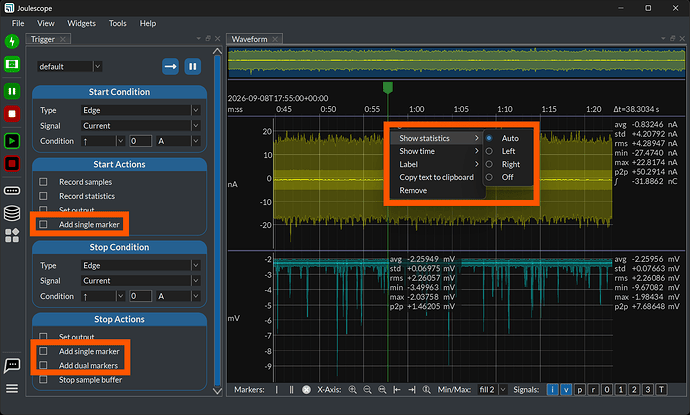Screen dimensions: 690x415
Task: Choose Copy text to clipboard menu entry
Action: [438, 177]
